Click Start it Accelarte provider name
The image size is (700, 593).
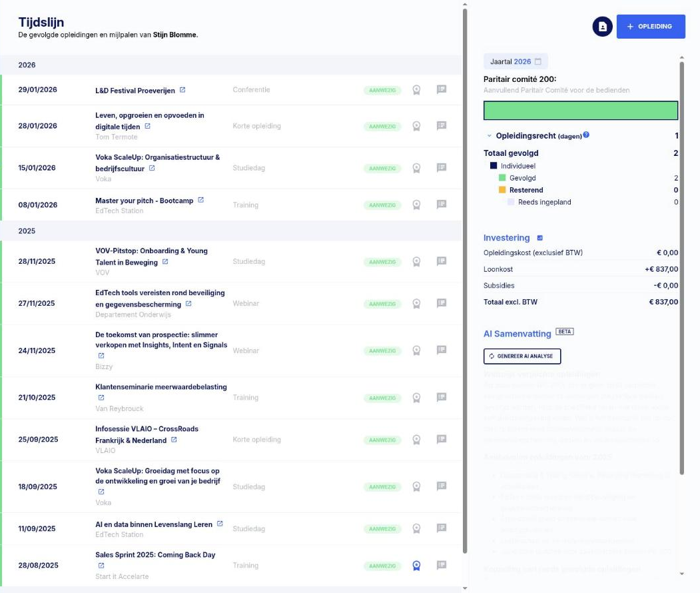(x=122, y=576)
